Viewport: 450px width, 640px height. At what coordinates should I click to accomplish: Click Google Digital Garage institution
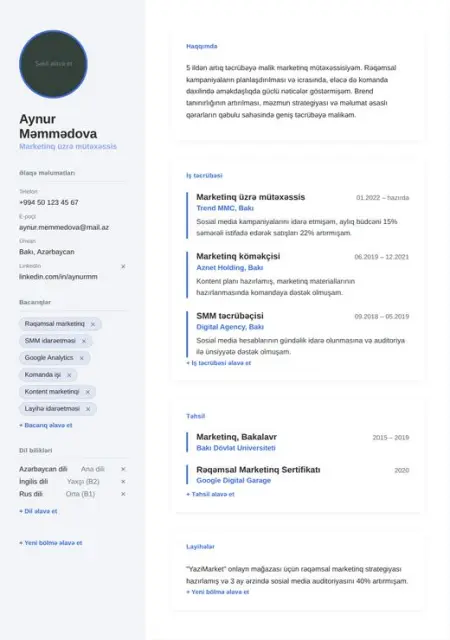234,481
